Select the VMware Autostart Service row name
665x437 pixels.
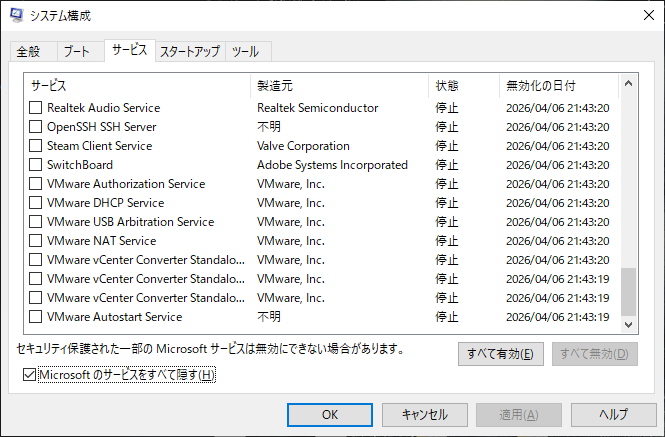115,317
